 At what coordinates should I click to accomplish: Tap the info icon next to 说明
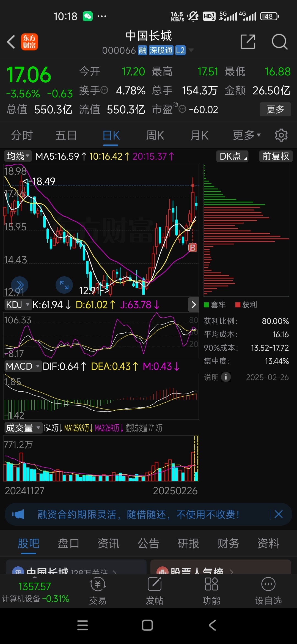pos(226,377)
